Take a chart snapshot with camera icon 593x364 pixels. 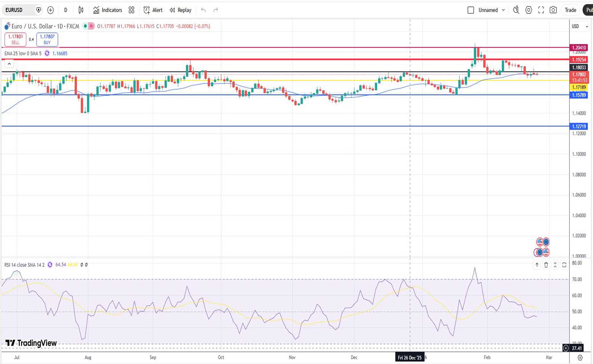point(553,10)
